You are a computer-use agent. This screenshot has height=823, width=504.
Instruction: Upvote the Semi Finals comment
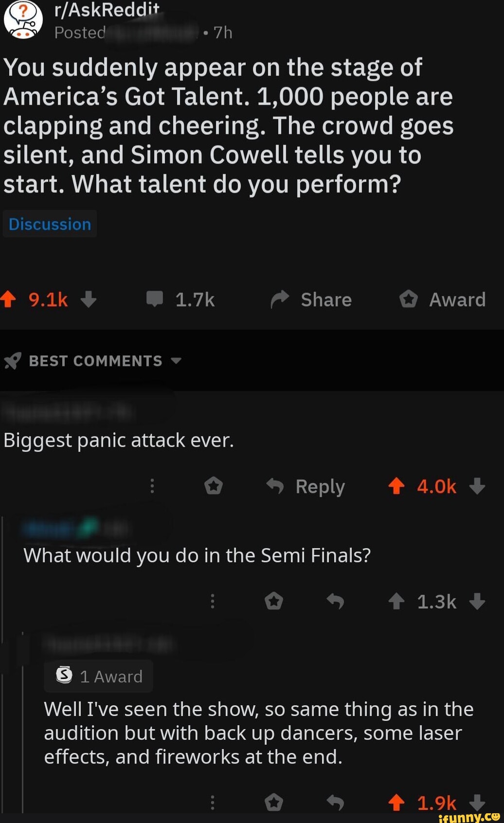tap(396, 601)
